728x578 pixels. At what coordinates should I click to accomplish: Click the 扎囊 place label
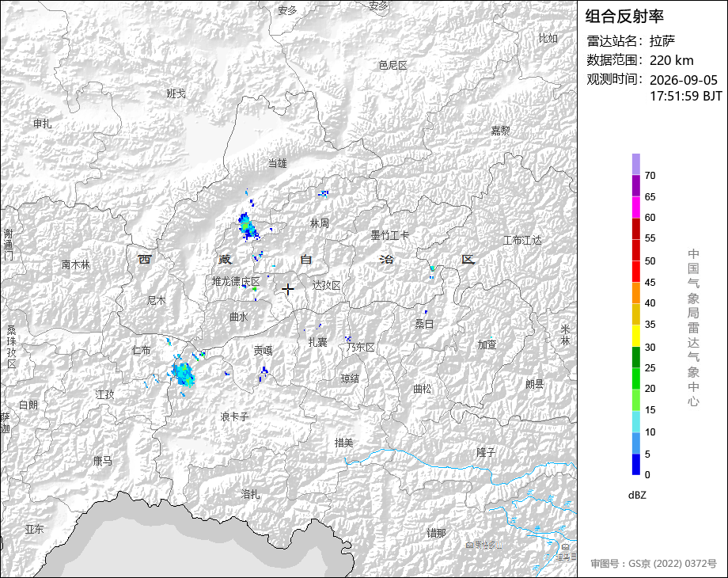(318, 342)
